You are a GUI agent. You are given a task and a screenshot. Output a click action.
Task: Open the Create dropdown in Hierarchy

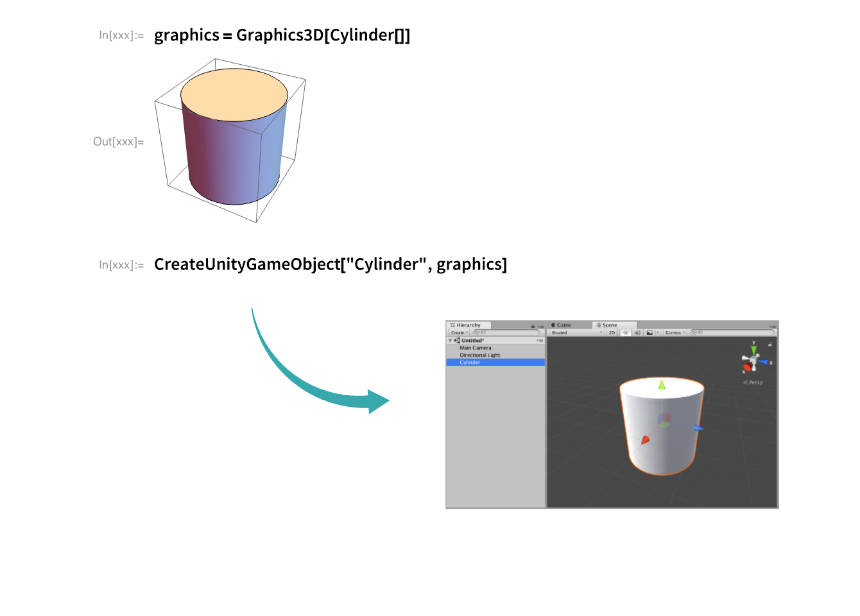pos(459,332)
